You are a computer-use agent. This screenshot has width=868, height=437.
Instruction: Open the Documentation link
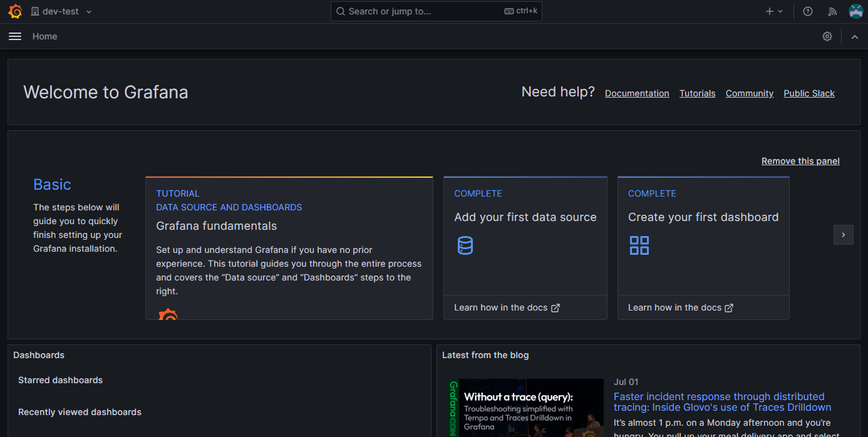[x=637, y=93]
